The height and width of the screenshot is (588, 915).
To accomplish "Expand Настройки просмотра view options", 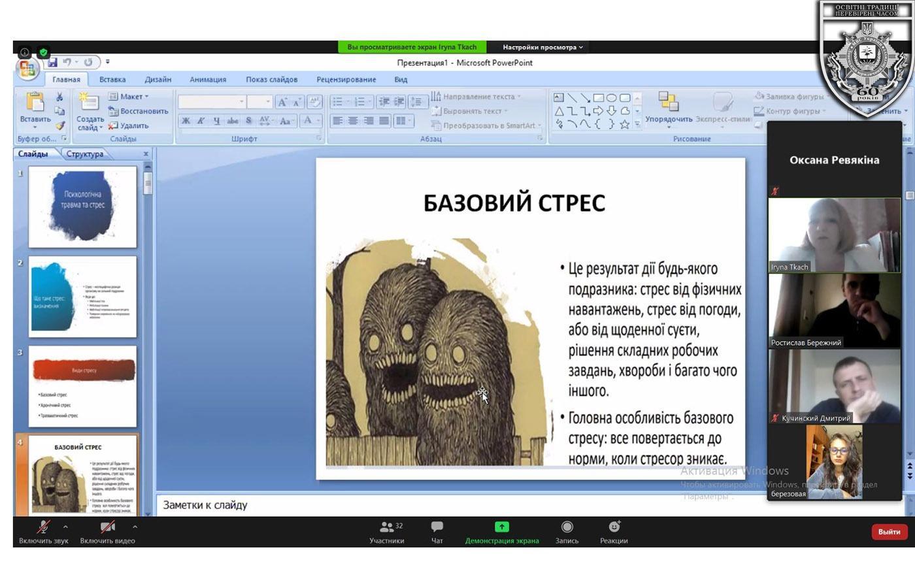I will coord(542,47).
